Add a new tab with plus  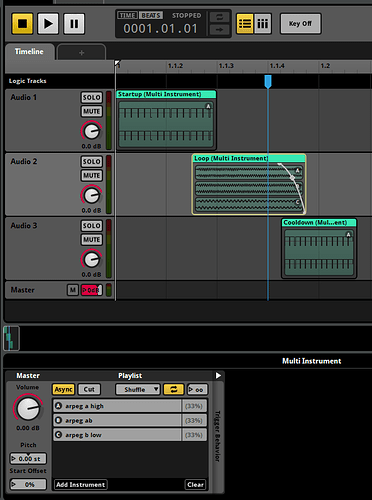coord(81,53)
